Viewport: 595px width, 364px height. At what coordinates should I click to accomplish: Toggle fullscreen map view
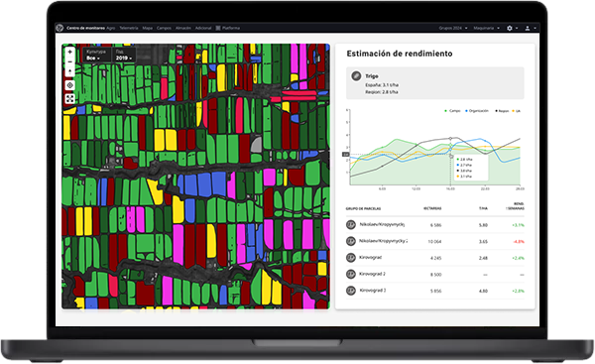coord(69,98)
